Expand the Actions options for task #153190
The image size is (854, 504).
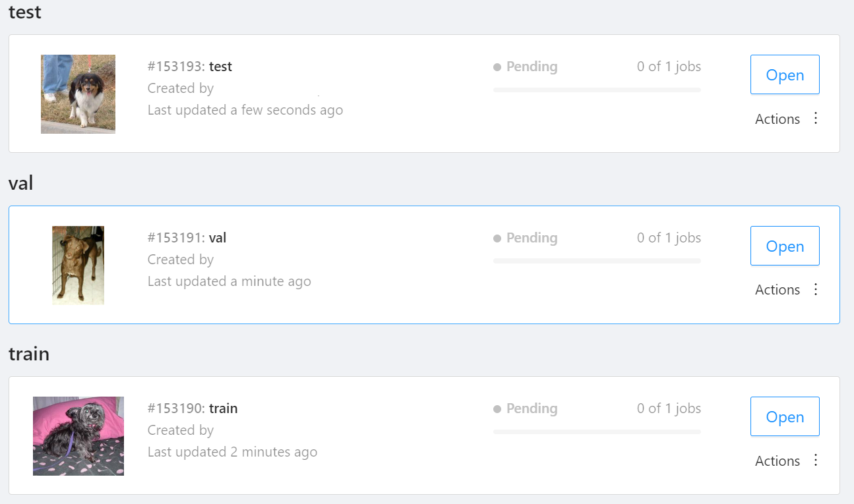[x=816, y=461]
